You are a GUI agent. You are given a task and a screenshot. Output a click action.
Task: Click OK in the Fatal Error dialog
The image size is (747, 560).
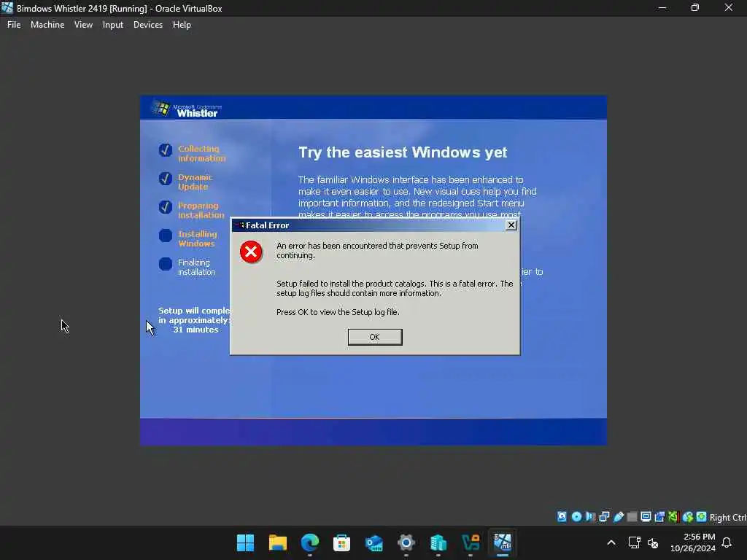coord(375,337)
